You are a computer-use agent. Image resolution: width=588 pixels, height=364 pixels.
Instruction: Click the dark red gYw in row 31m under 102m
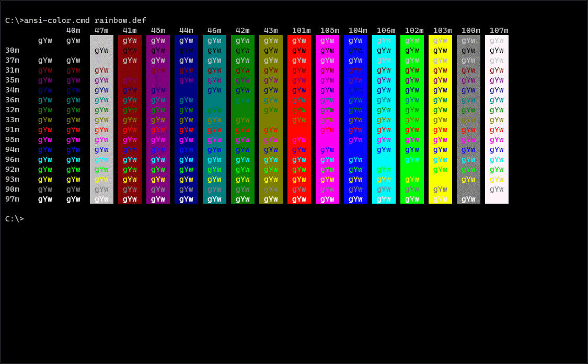[412, 71]
